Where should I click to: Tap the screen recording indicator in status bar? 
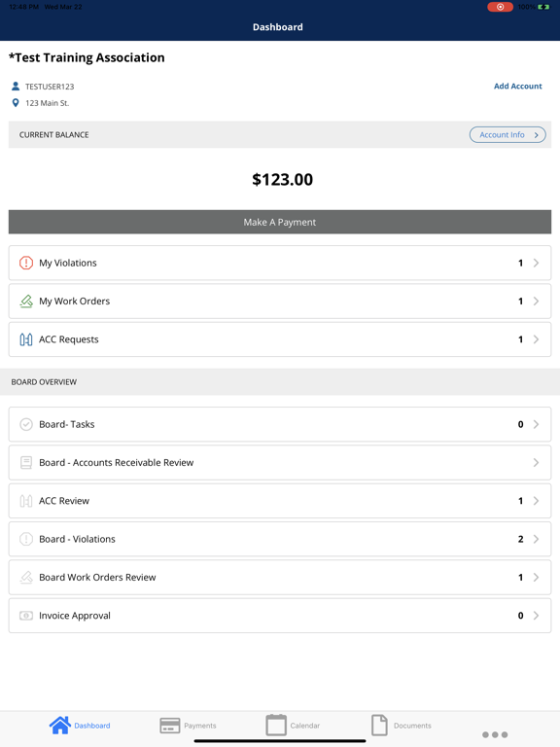pos(500,7)
